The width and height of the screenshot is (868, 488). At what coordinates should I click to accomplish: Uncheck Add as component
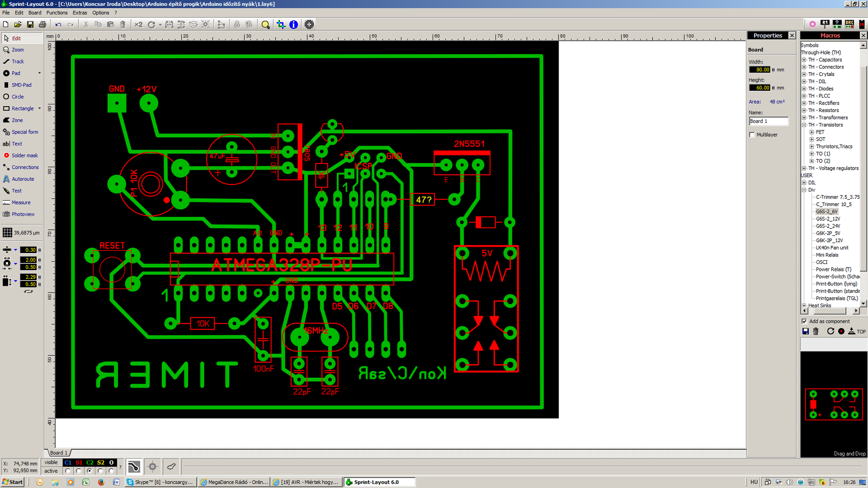pos(805,321)
